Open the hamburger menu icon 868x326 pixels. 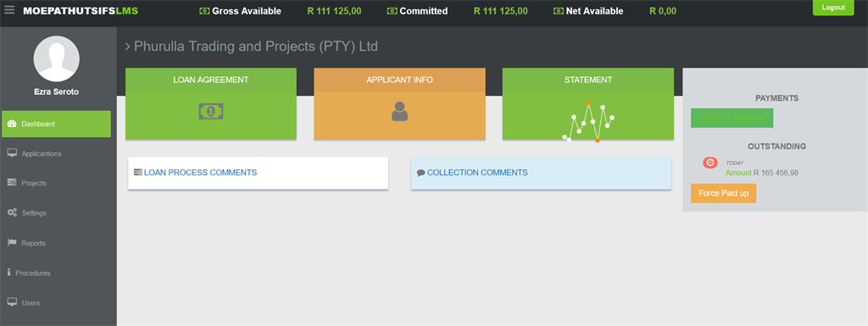tap(9, 10)
